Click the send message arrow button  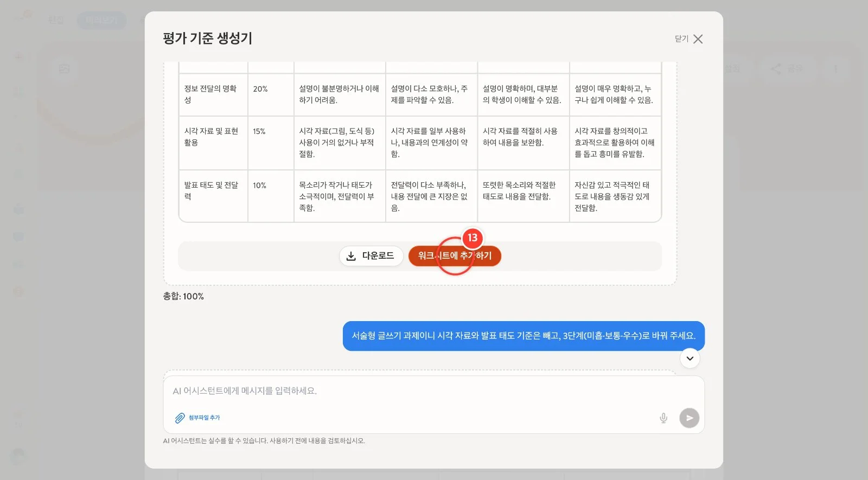point(690,418)
